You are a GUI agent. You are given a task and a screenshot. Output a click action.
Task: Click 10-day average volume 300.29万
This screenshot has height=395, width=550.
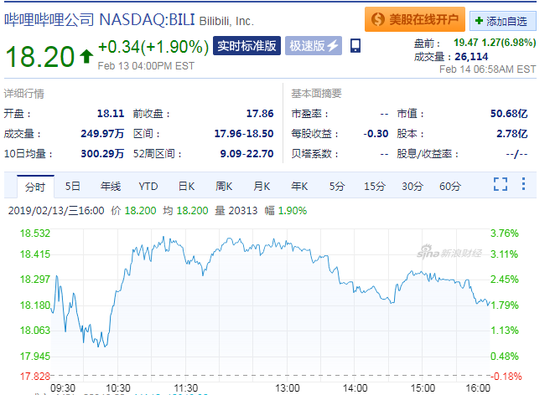[x=102, y=154]
